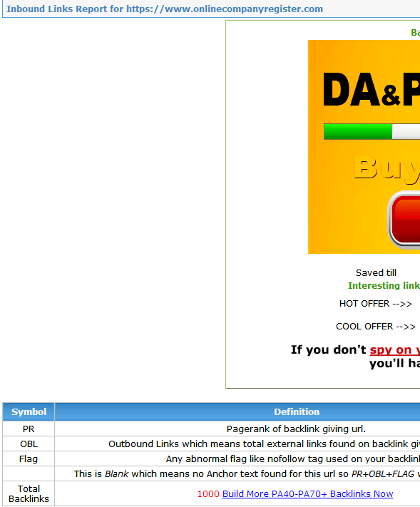Click the red glossy button on banner
420x507 pixels.
point(404,220)
